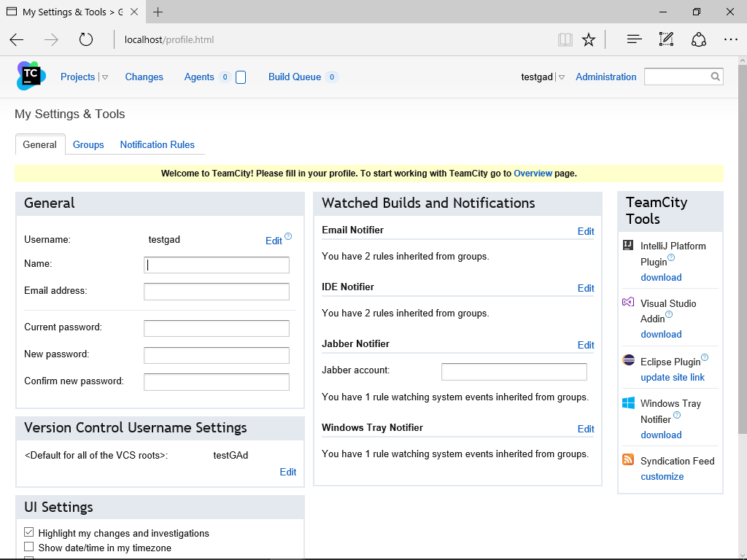Open help for Eclipse Plugin
This screenshot has width=747, height=560.
[x=705, y=357]
